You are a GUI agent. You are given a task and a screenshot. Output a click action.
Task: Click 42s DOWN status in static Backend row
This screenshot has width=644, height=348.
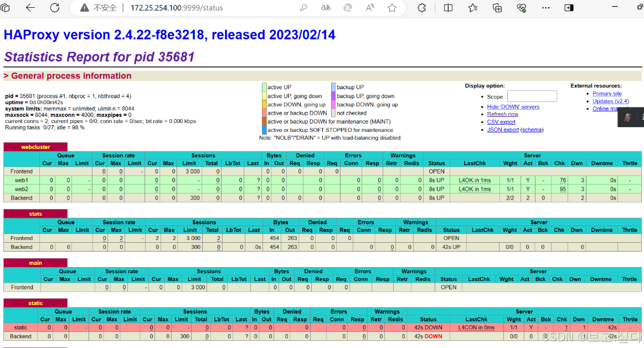pyautogui.click(x=428, y=336)
